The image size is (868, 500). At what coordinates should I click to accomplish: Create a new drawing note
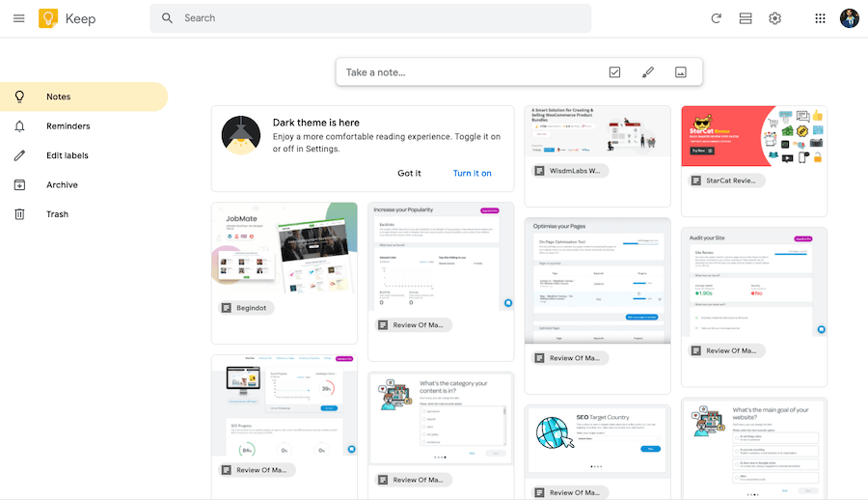pyautogui.click(x=648, y=72)
